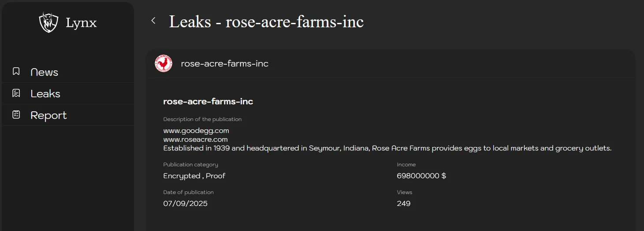Click the Report checklist icon
This screenshot has width=644, height=231.
coord(16,114)
